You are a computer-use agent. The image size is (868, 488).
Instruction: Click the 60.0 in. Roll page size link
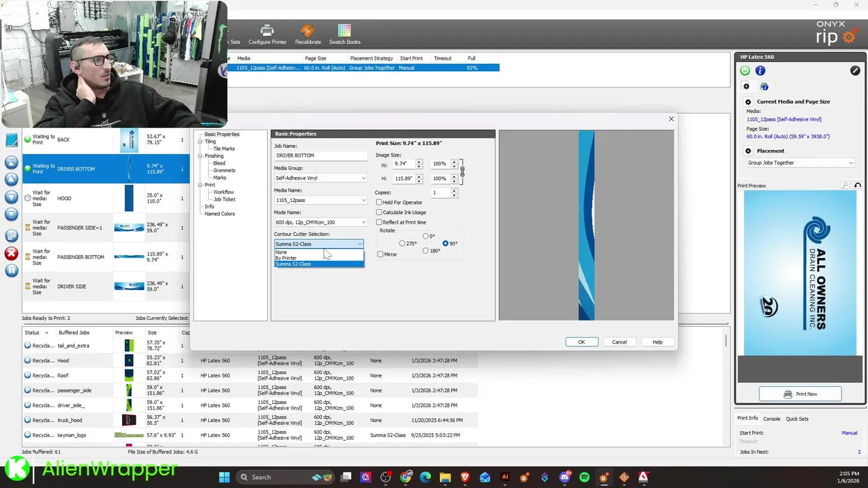[x=788, y=136]
